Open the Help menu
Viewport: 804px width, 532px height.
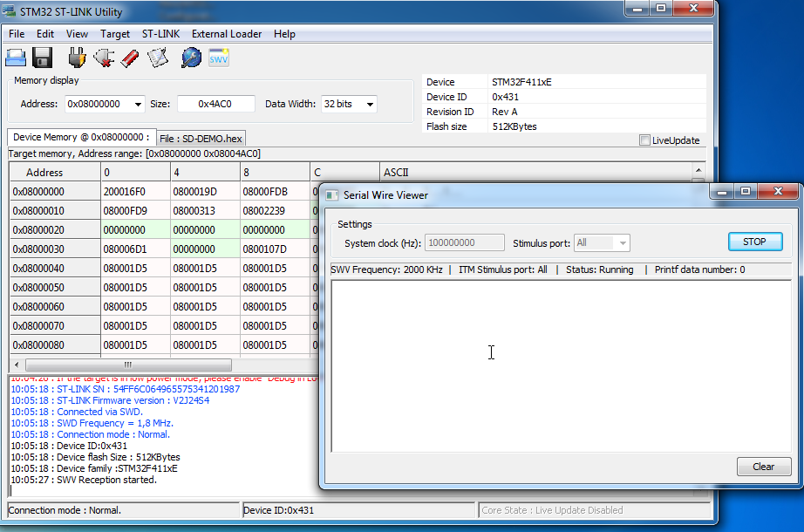tap(284, 34)
